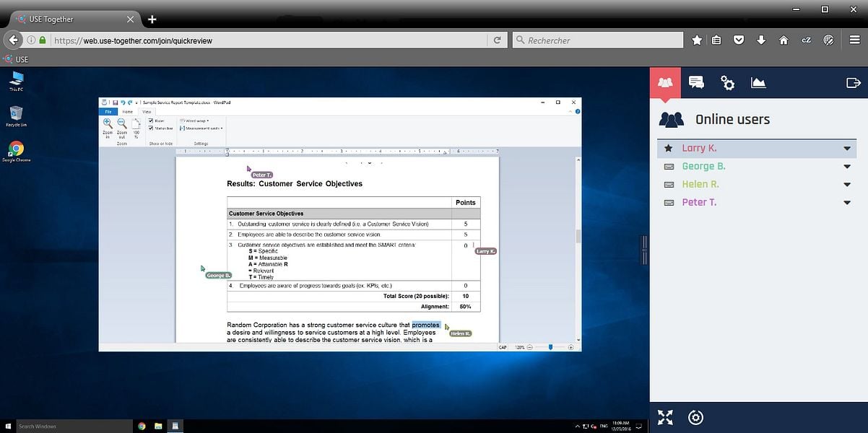The width and height of the screenshot is (868, 433).
Task: Bookmark this page with the star
Action: (x=696, y=40)
